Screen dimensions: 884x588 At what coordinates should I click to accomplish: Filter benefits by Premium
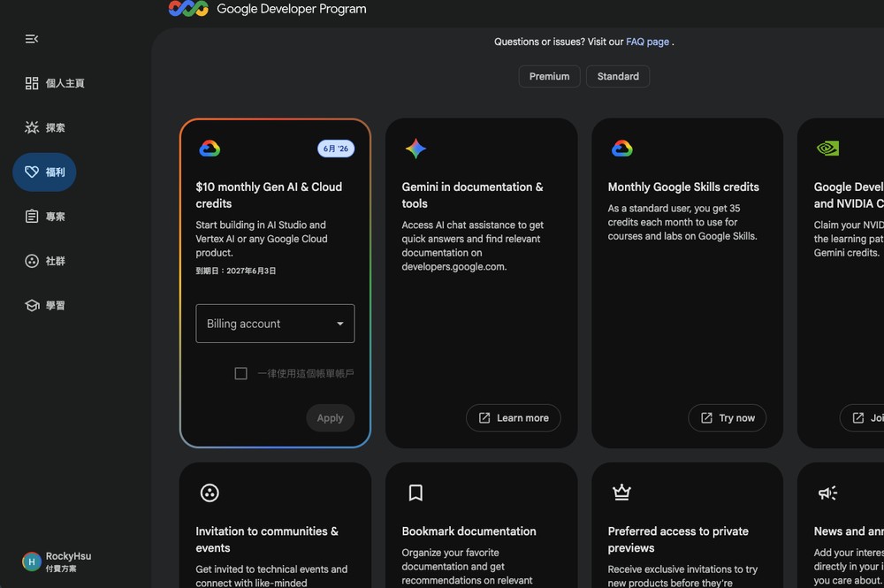click(549, 76)
